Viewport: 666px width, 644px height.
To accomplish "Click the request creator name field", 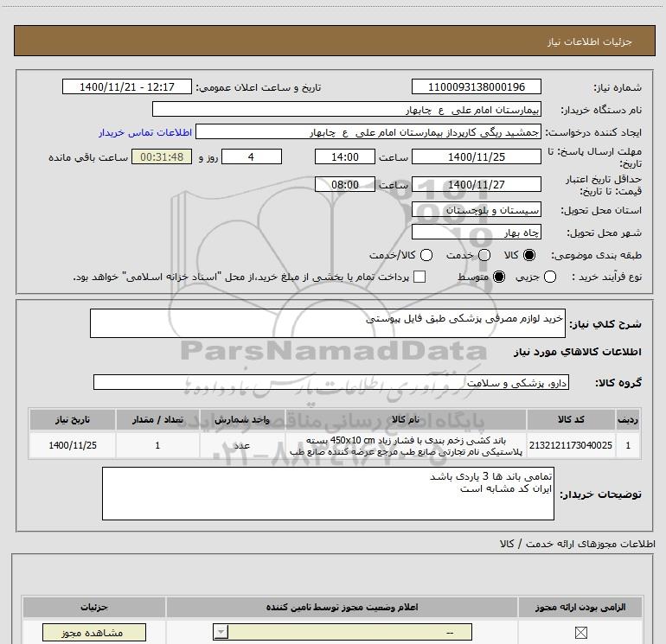I will (x=368, y=132).
